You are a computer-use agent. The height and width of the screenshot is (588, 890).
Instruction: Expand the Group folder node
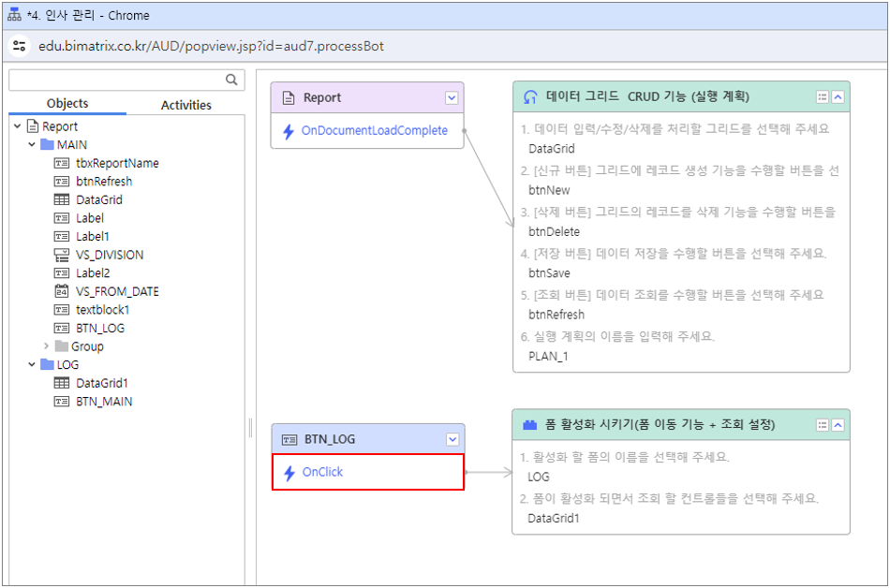[x=47, y=346]
